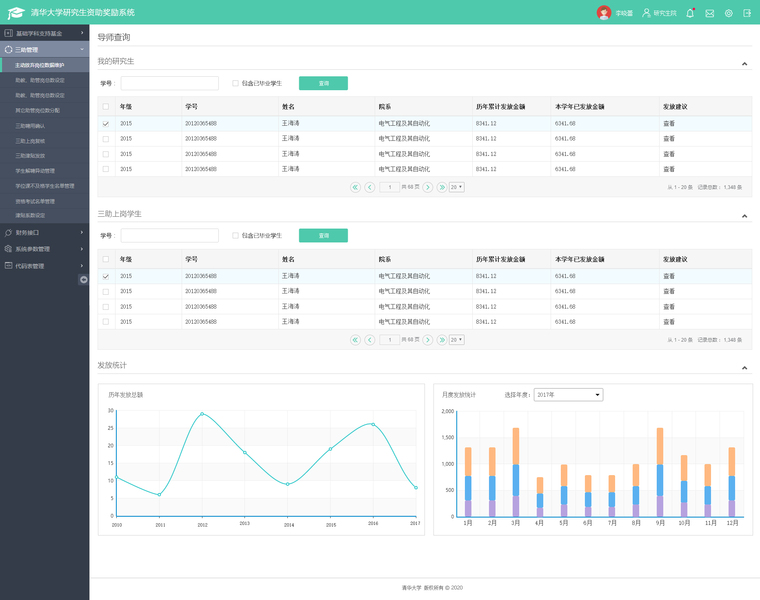Go to previous page in 三助上岗学生 pager
The width and height of the screenshot is (760, 600).
(369, 340)
